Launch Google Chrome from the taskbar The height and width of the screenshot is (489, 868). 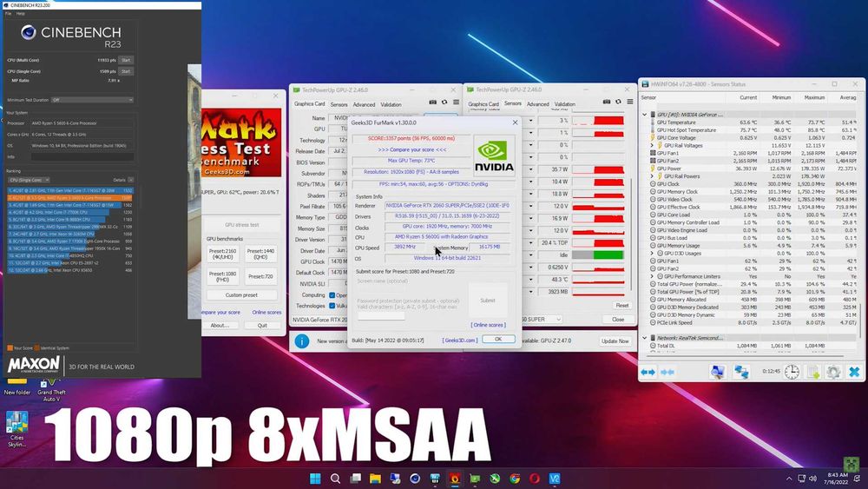click(x=515, y=479)
